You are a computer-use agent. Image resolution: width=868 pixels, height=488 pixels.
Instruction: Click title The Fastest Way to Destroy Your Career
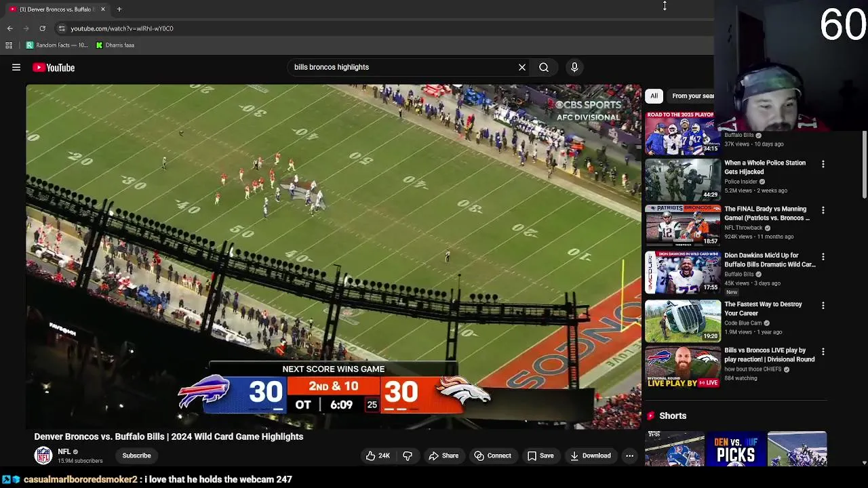(763, 308)
